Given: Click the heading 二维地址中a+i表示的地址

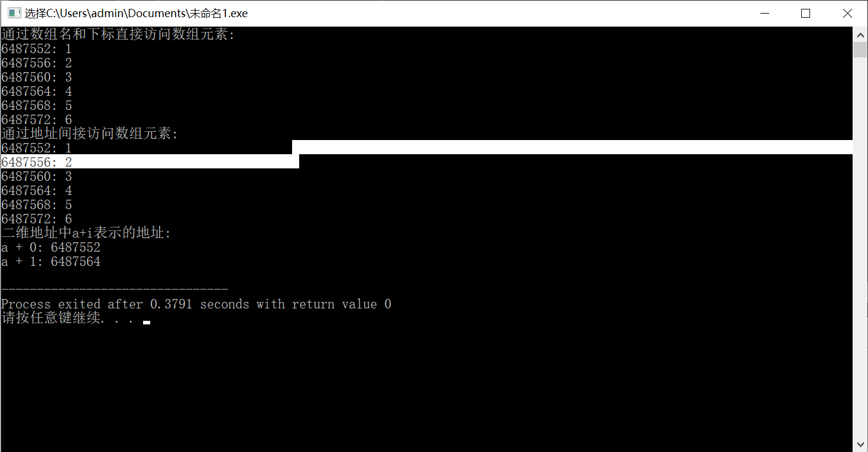Looking at the screenshot, I should [86, 233].
